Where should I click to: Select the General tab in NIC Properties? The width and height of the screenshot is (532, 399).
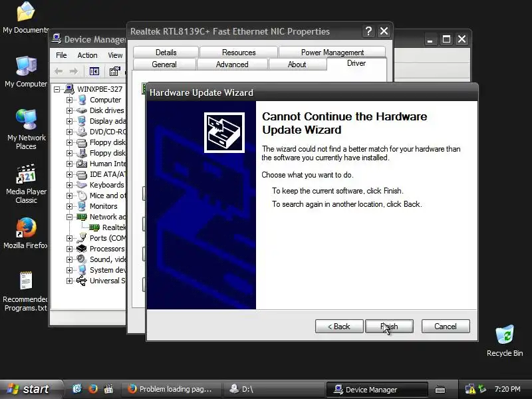(x=164, y=64)
